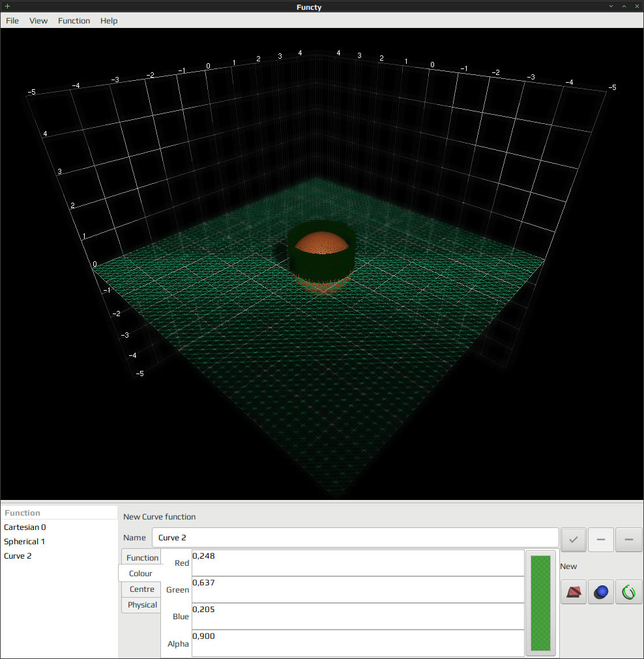
Task: Select Spherical 1 in the function list
Action: pyautogui.click(x=59, y=541)
